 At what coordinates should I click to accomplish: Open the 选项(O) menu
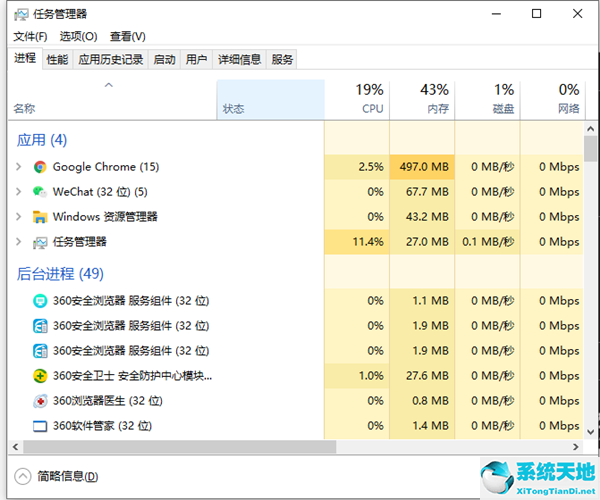[78, 37]
